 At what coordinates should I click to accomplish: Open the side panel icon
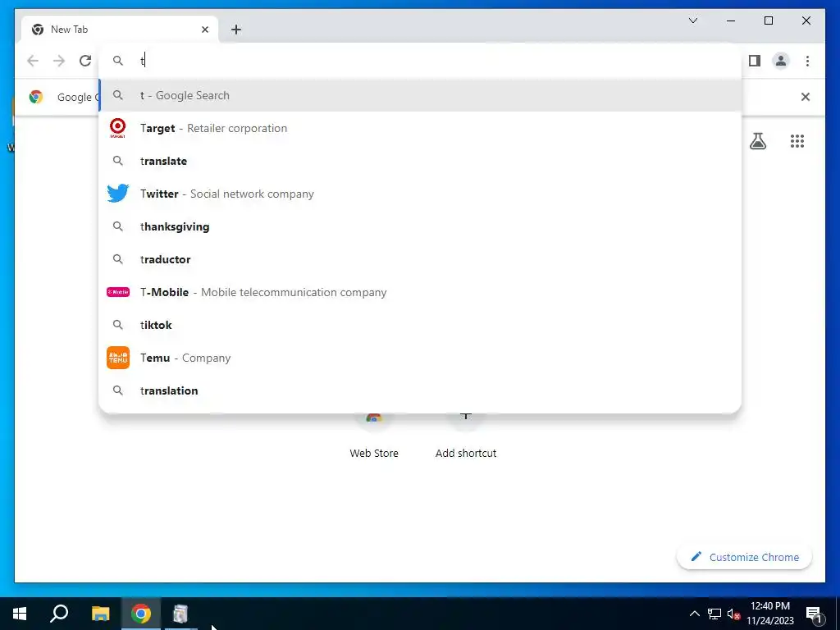click(x=755, y=61)
